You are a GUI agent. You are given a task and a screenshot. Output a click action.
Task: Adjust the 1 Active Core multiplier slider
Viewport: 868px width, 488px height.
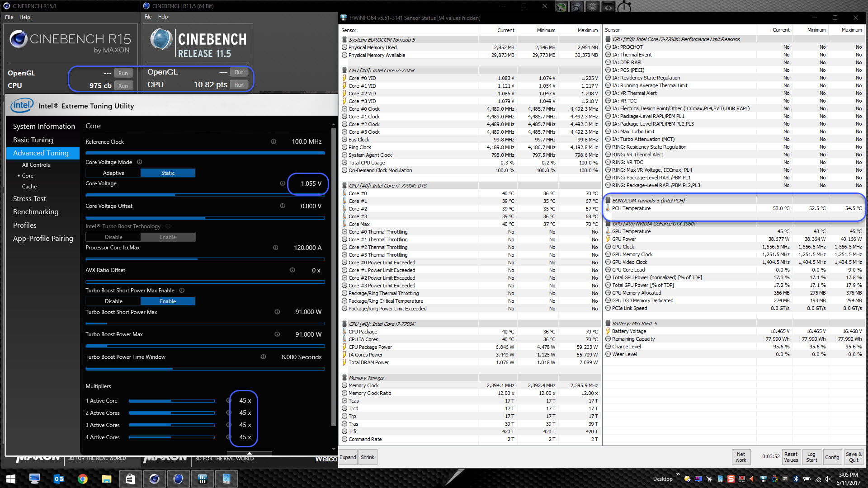[171, 401]
